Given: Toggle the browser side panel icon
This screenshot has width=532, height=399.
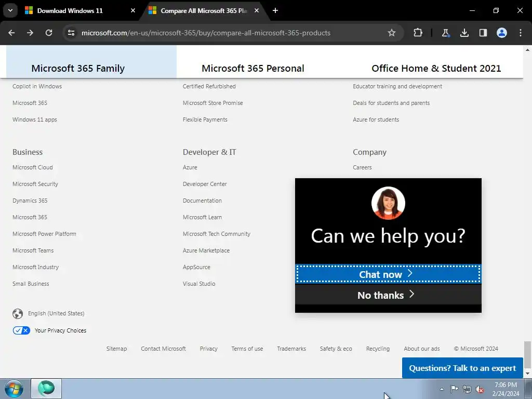Looking at the screenshot, I should click(483, 33).
